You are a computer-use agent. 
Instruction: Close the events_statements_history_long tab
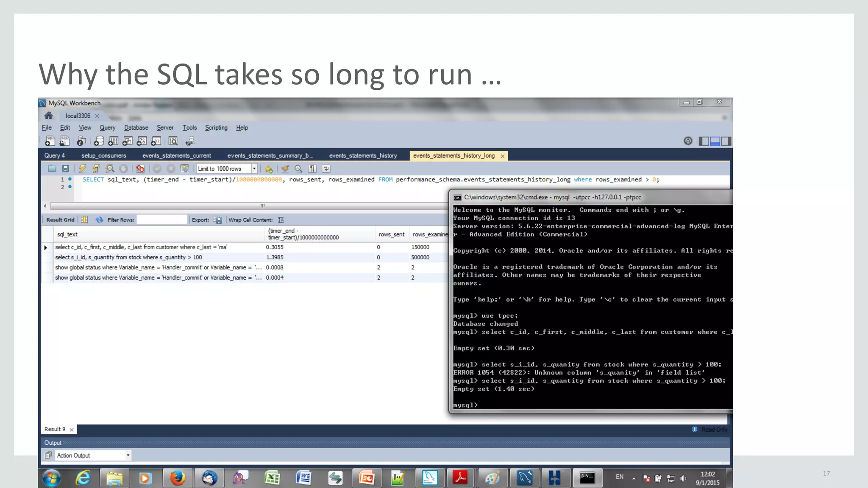coord(503,156)
